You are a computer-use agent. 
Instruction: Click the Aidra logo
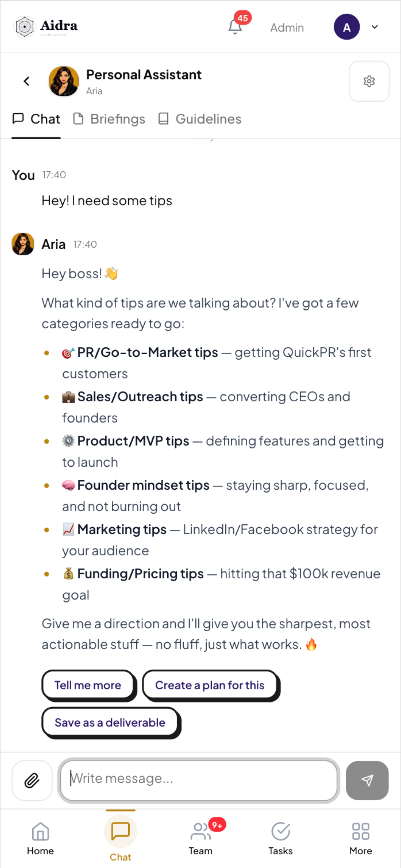point(45,26)
